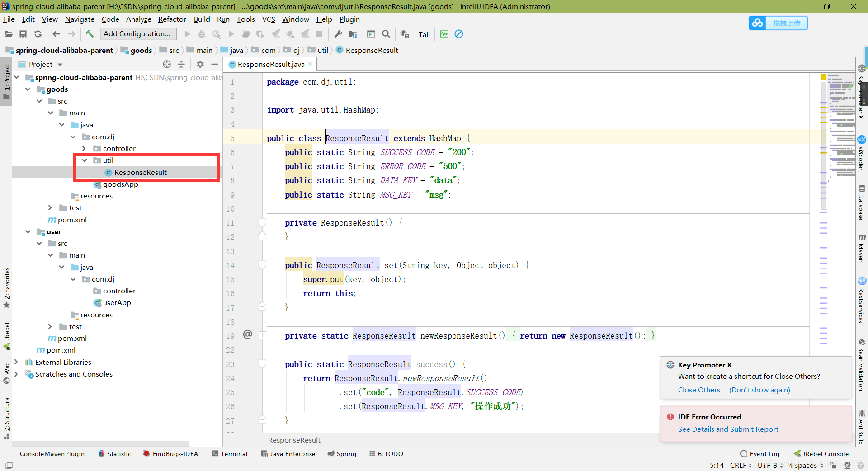Click the 4 spaces indent selector

[806, 465]
